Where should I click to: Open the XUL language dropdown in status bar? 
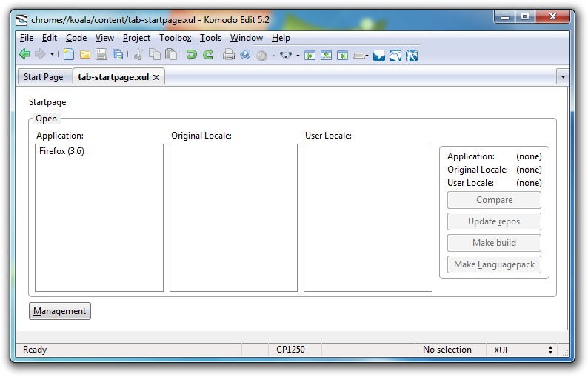tap(522, 350)
